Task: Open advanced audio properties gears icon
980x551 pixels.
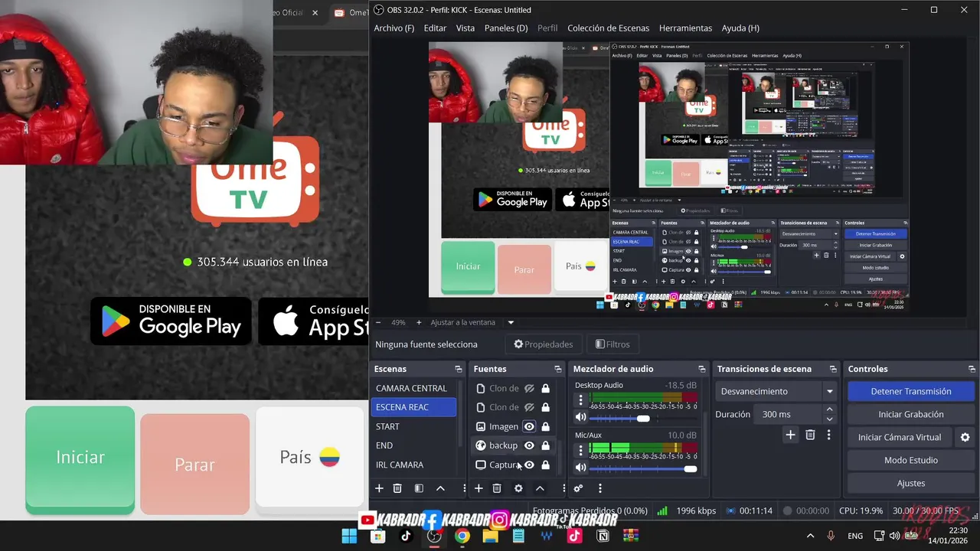Action: click(578, 488)
